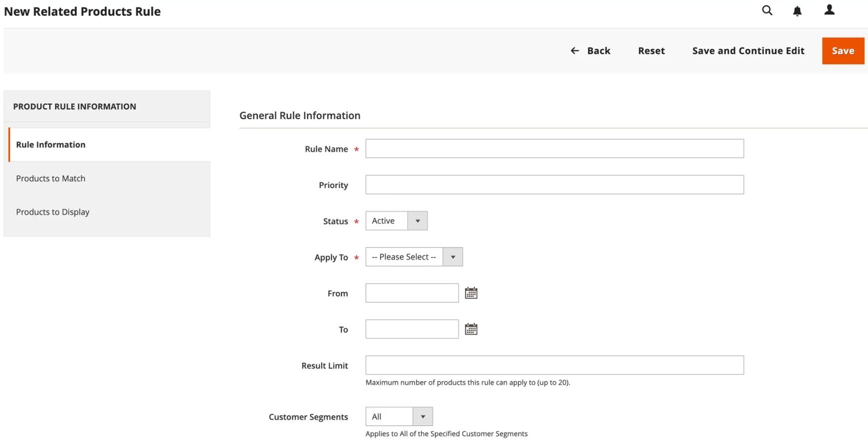Open the To date calendar picker
Screen dimensions: 868x442
pos(471,329)
